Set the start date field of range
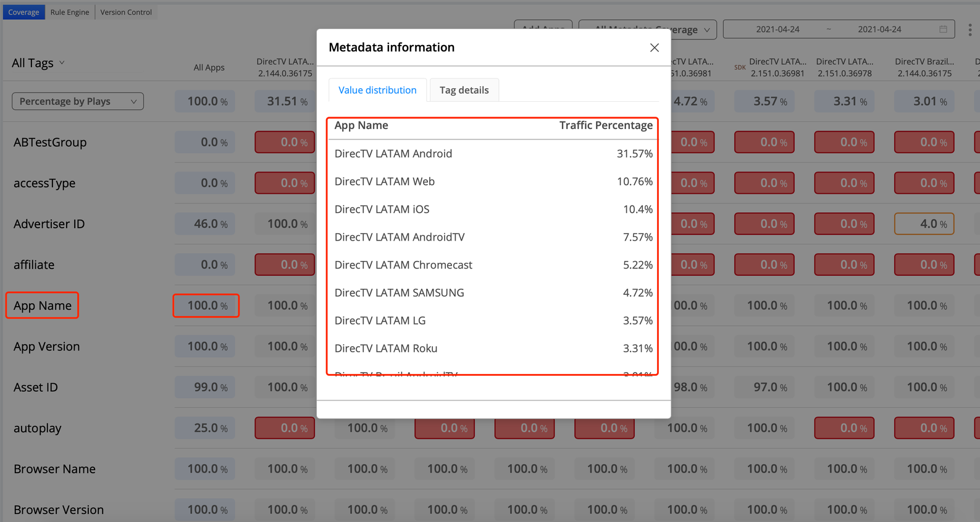The image size is (980, 522). pos(777,29)
